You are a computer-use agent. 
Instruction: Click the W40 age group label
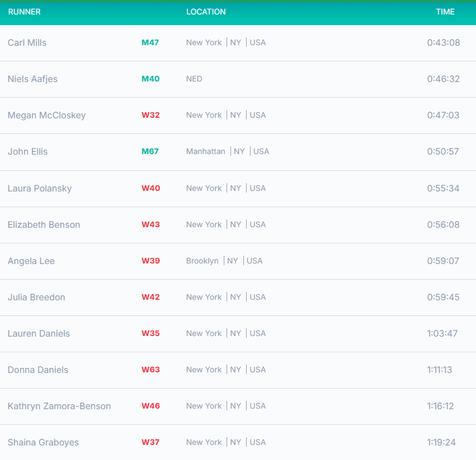[x=151, y=188]
